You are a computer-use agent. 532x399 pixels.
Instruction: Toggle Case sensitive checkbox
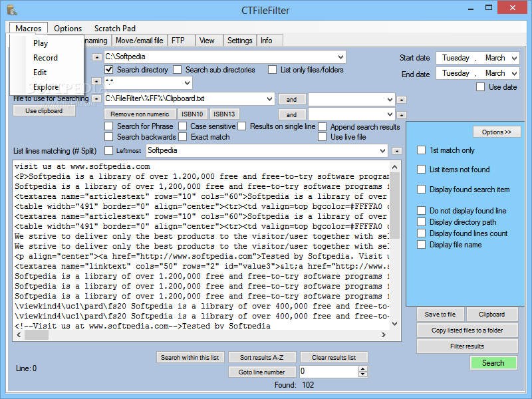182,126
